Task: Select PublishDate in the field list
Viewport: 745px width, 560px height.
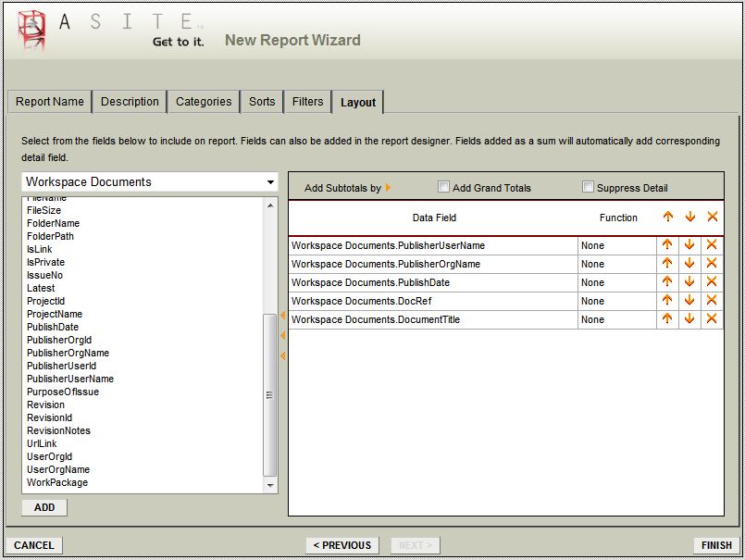Action: 53,327
